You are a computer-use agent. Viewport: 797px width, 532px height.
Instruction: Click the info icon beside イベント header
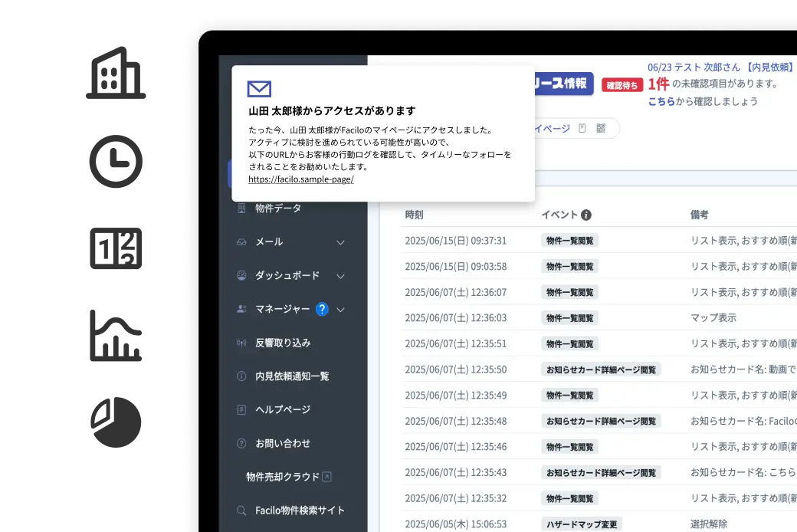pos(586,215)
